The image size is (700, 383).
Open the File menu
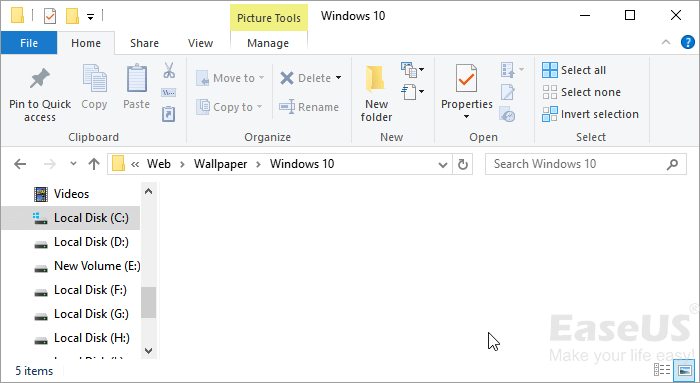pos(29,43)
